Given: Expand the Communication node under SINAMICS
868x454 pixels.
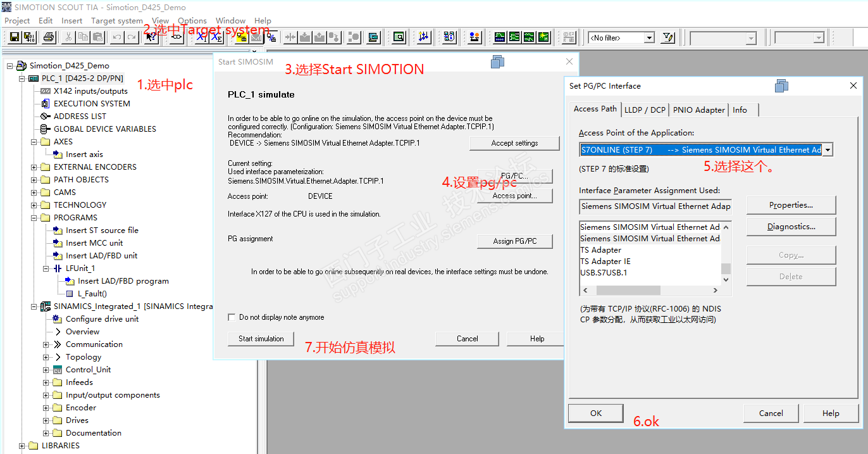Looking at the screenshot, I should pyautogui.click(x=46, y=344).
